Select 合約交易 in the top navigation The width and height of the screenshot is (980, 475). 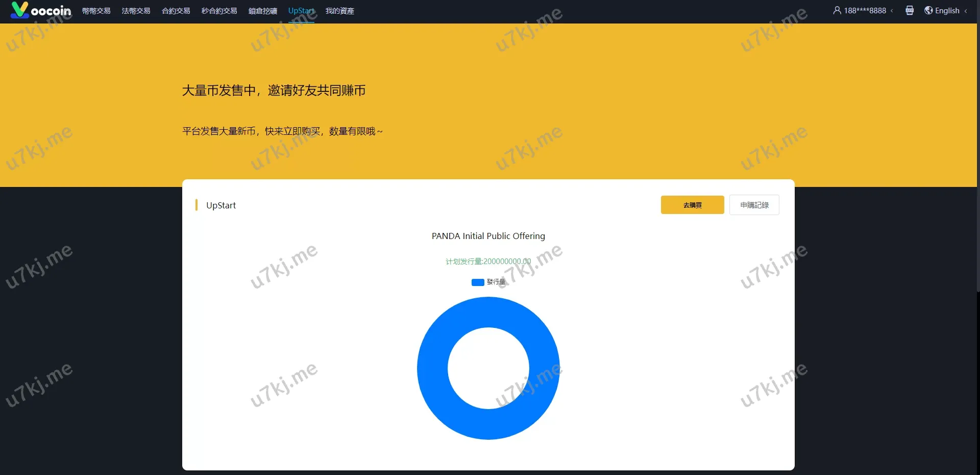tap(176, 11)
